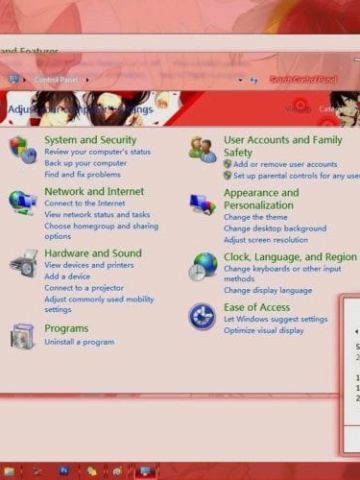The width and height of the screenshot is (360, 480).
Task: Click Back up your computer
Action: coord(86,163)
